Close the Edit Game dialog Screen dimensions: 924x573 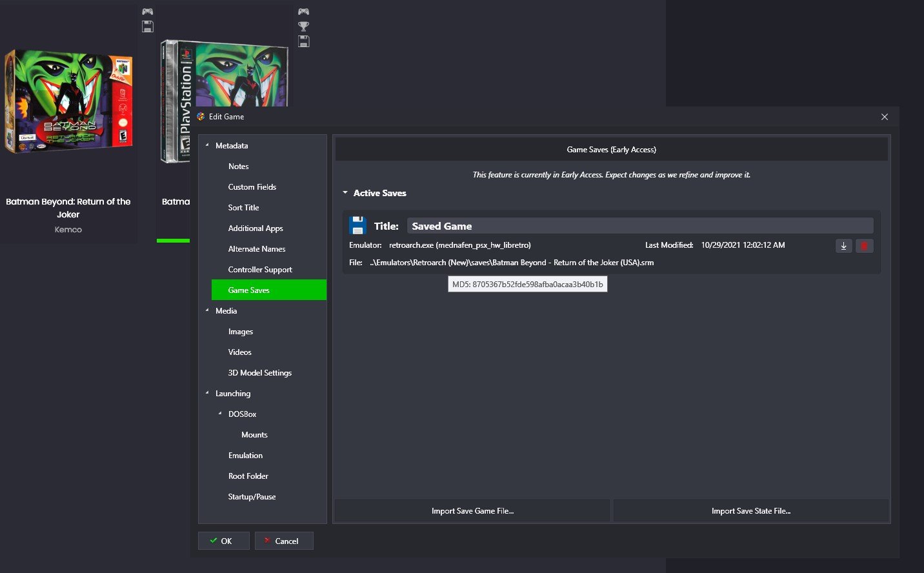pyautogui.click(x=885, y=117)
